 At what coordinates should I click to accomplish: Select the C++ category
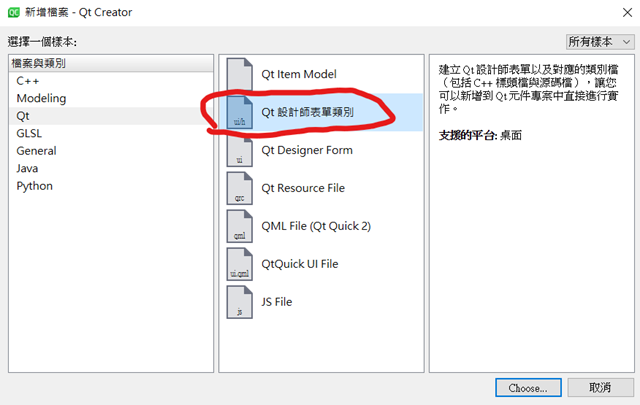tap(111, 81)
